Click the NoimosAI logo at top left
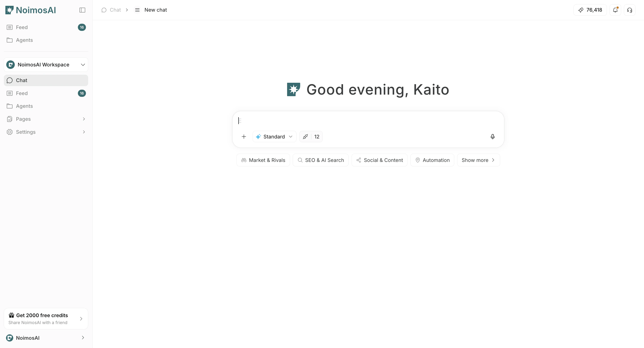The height and width of the screenshot is (348, 644). pos(30,10)
